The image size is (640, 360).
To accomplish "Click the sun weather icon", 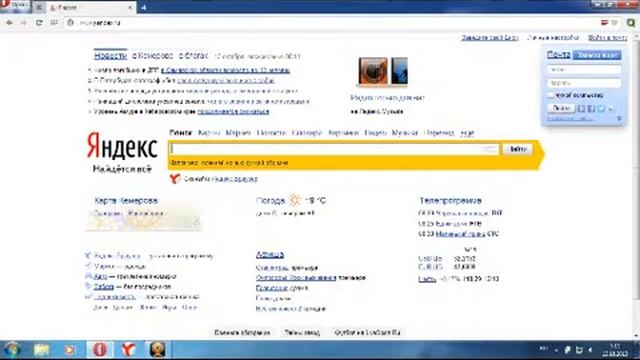I will coord(295,200).
